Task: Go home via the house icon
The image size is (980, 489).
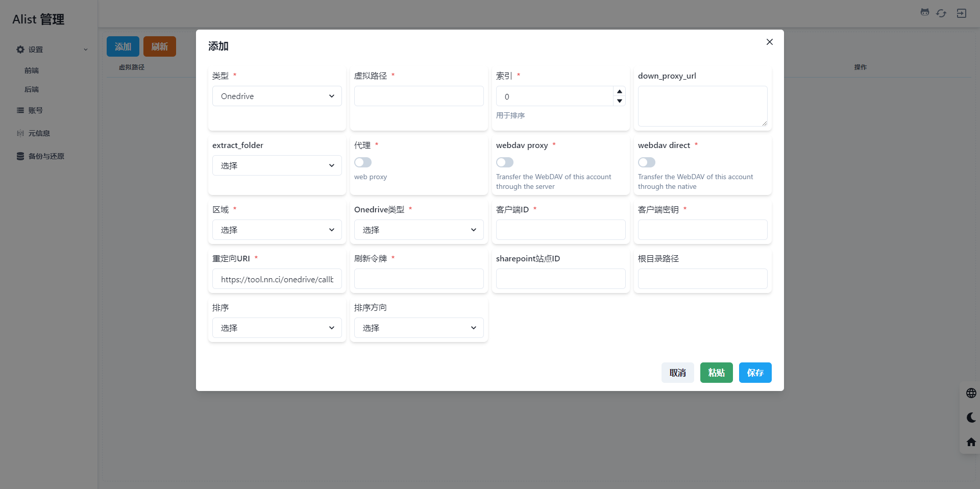Action: click(x=971, y=442)
